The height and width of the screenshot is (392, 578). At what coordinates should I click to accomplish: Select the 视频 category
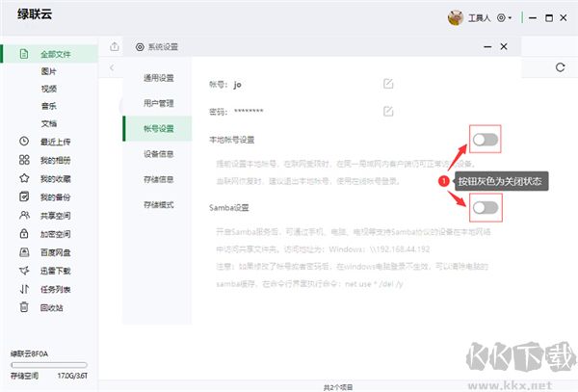point(49,89)
